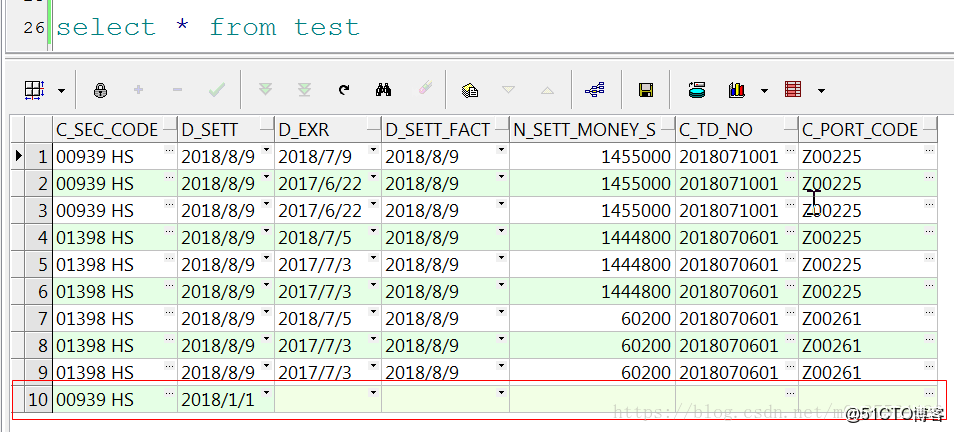Screen dimensions: 954x432
Task: Click the D_EXR column header
Action: point(328,129)
